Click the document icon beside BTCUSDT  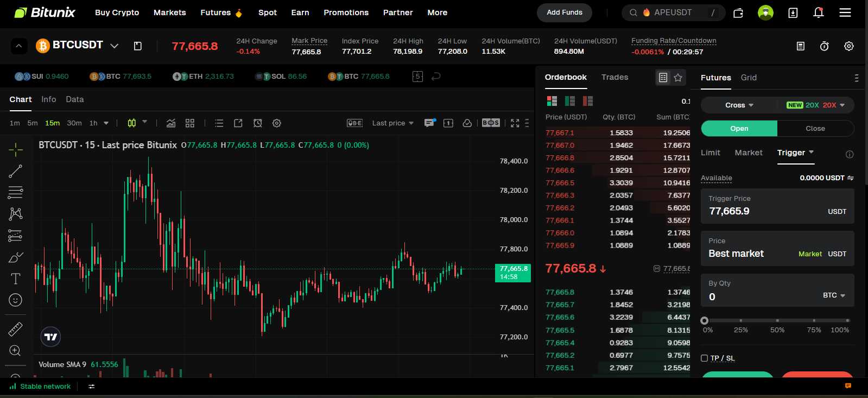click(x=138, y=46)
